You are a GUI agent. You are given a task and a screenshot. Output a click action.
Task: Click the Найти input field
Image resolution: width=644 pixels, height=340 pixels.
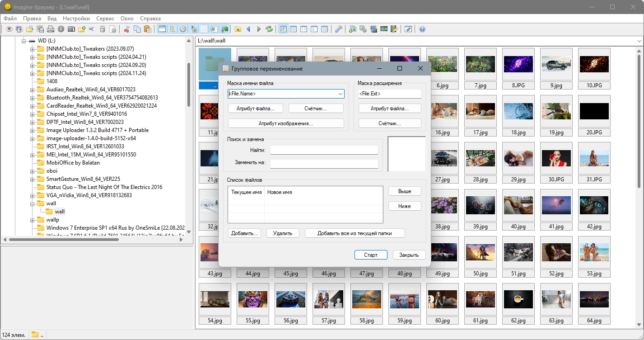click(x=324, y=150)
